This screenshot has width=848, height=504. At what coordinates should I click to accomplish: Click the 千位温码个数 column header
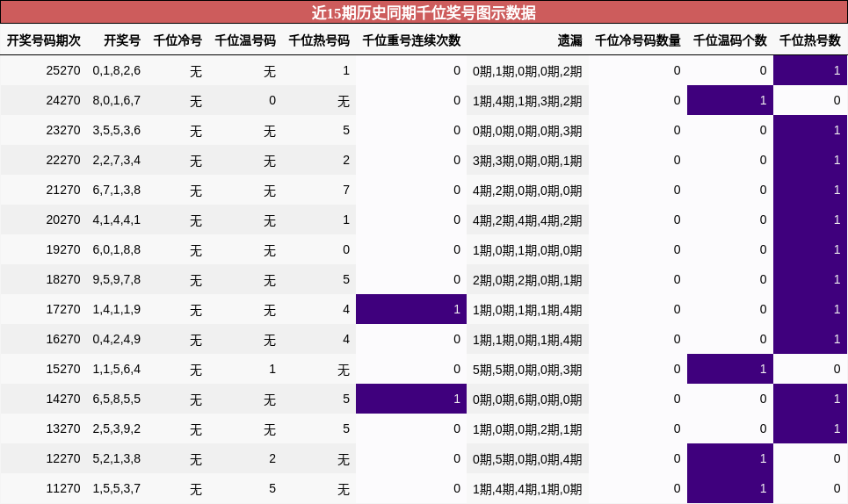coord(730,40)
